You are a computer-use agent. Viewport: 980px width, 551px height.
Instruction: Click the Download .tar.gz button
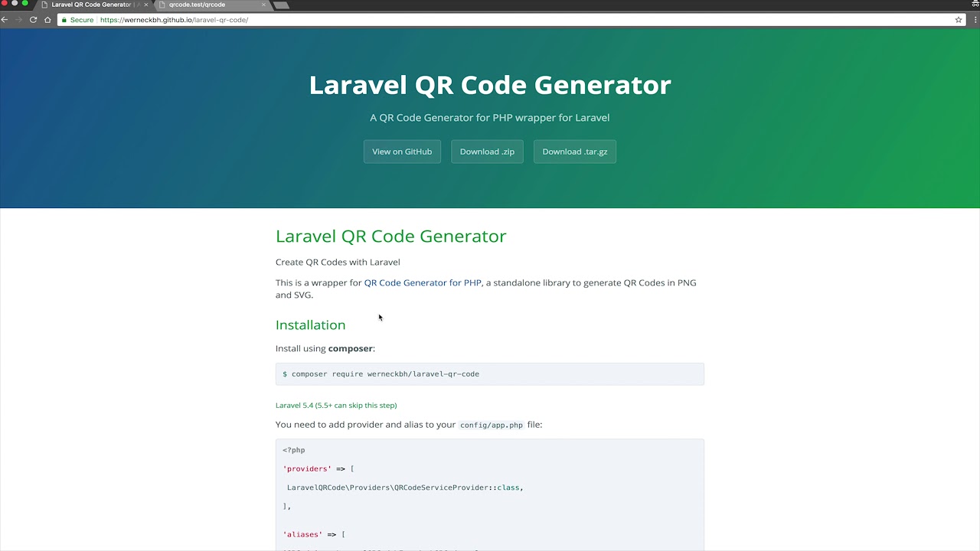click(575, 152)
